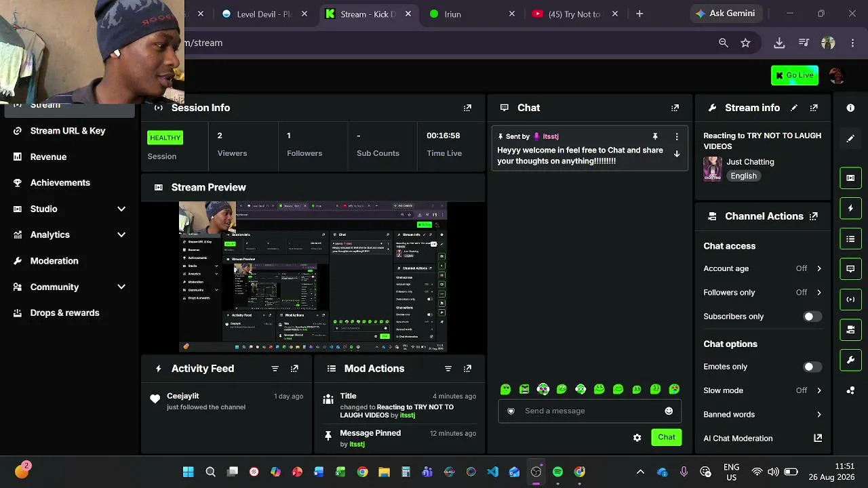Click the Stream Preview video thumbnail
This screenshot has width=868, height=488.
point(313,277)
